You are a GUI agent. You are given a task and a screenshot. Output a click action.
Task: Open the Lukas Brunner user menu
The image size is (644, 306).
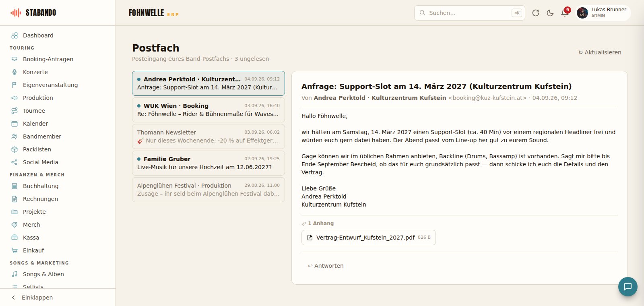pos(602,13)
